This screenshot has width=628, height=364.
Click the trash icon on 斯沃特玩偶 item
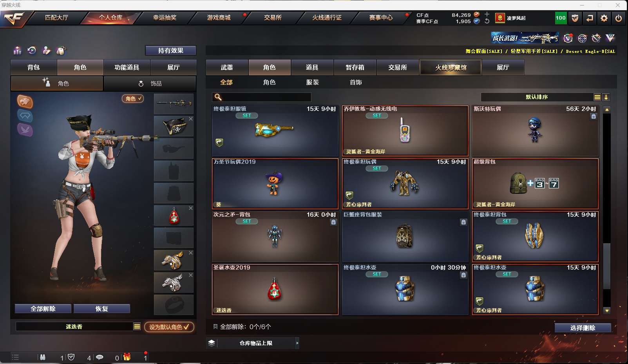tap(594, 116)
